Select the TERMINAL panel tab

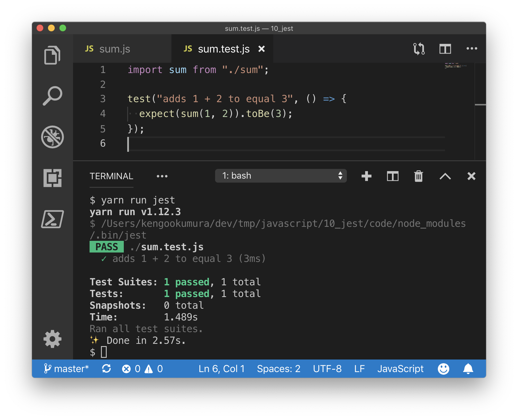point(111,176)
